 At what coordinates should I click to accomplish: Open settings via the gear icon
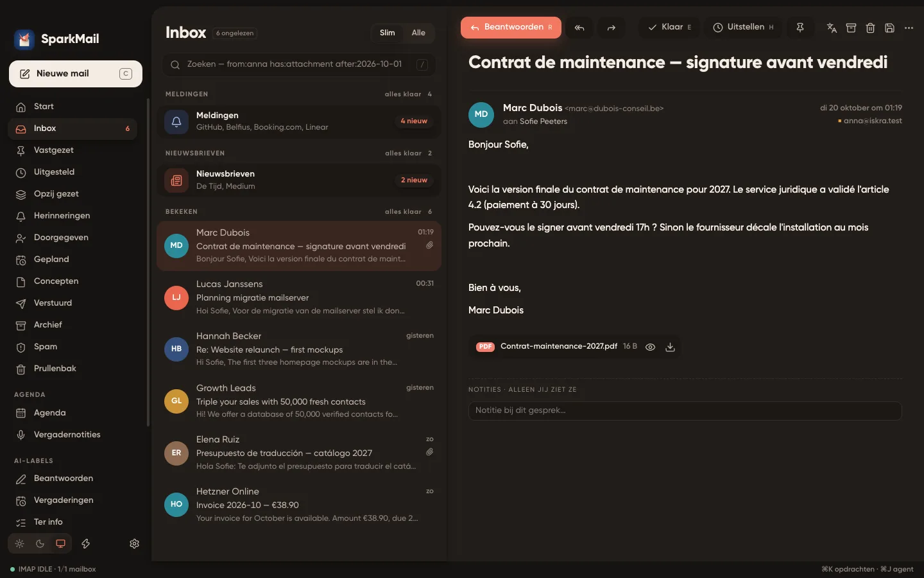point(134,543)
